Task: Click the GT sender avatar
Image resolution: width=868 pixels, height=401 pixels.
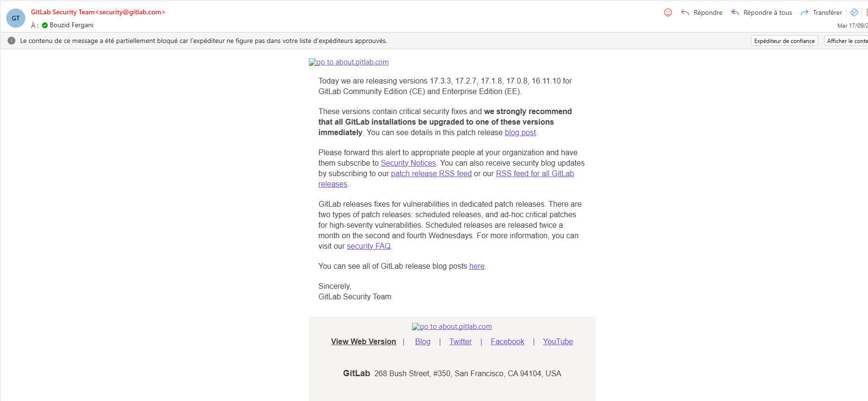Action: tap(16, 18)
